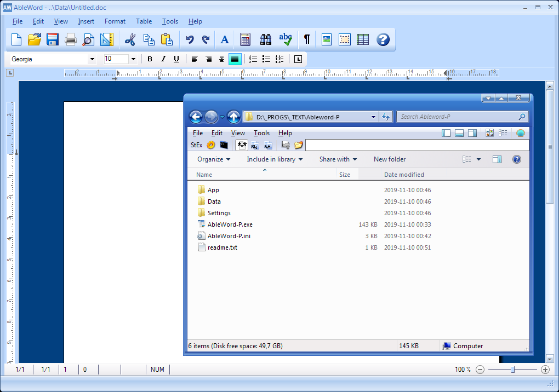Click the zoom slider handle

click(513, 370)
